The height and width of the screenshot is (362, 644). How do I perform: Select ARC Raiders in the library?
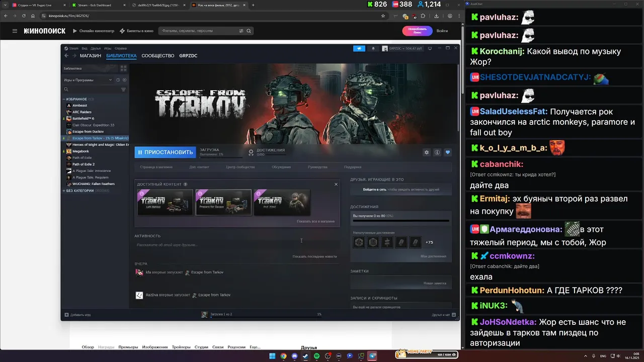82,112
